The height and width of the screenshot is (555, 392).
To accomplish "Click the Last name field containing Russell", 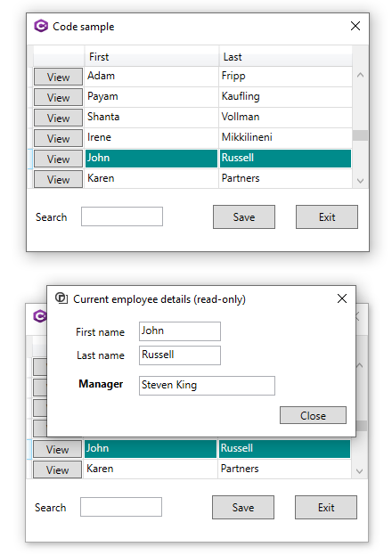I will coord(180,355).
